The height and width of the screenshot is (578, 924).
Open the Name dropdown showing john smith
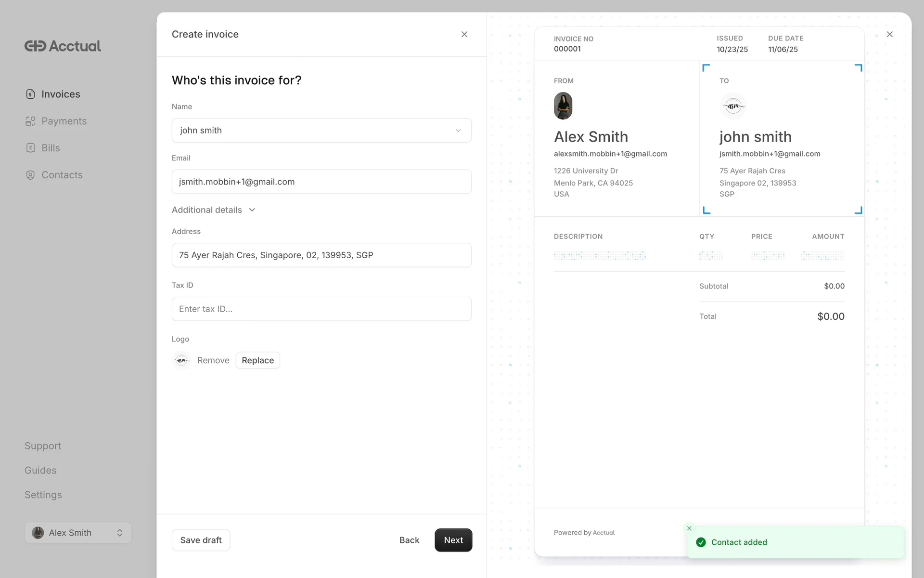[x=321, y=131]
